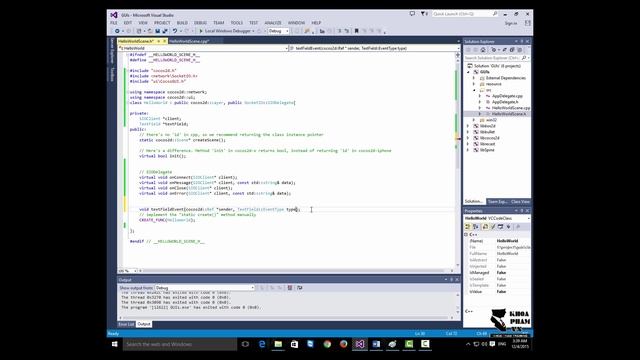Viewport: 640px width, 360px height.
Task: Open the Debug configuration dropdown
Action: (x=278, y=31)
